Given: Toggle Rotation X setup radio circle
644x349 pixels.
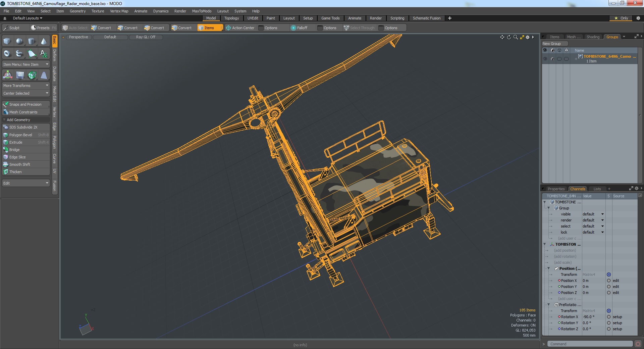Looking at the screenshot, I should point(609,317).
